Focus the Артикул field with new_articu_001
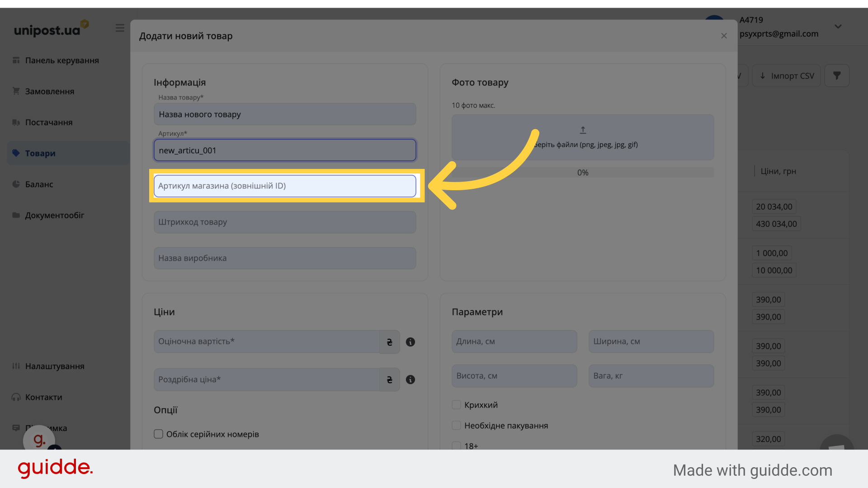 [285, 150]
